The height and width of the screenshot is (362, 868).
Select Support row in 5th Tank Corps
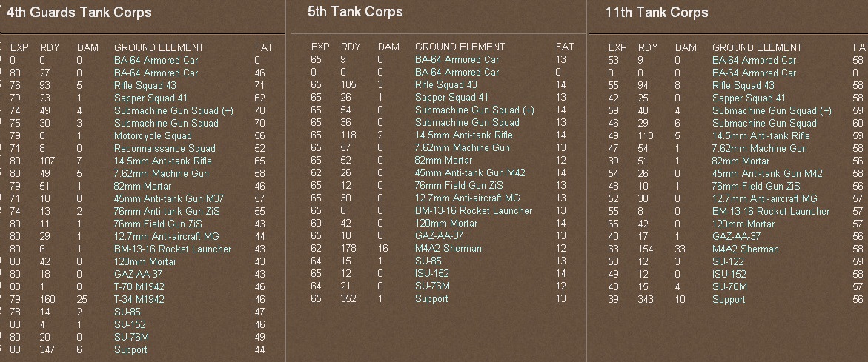click(x=431, y=299)
